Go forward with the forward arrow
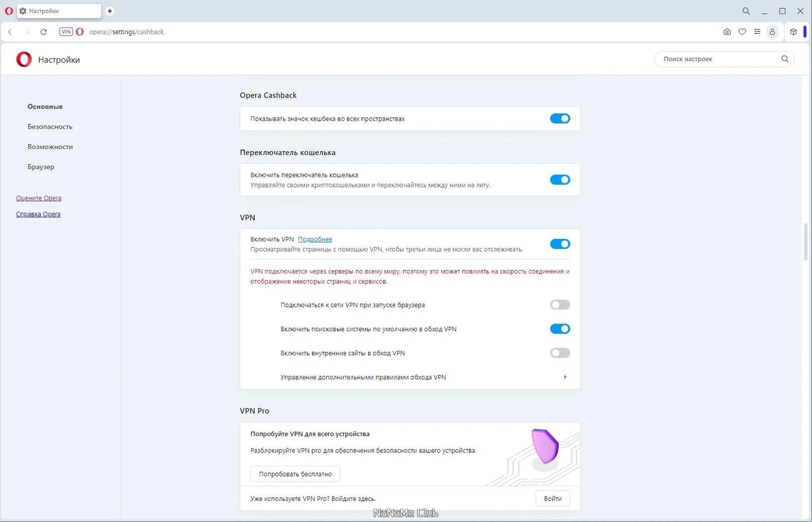Viewport: 812px width, 522px height. pos(27,32)
